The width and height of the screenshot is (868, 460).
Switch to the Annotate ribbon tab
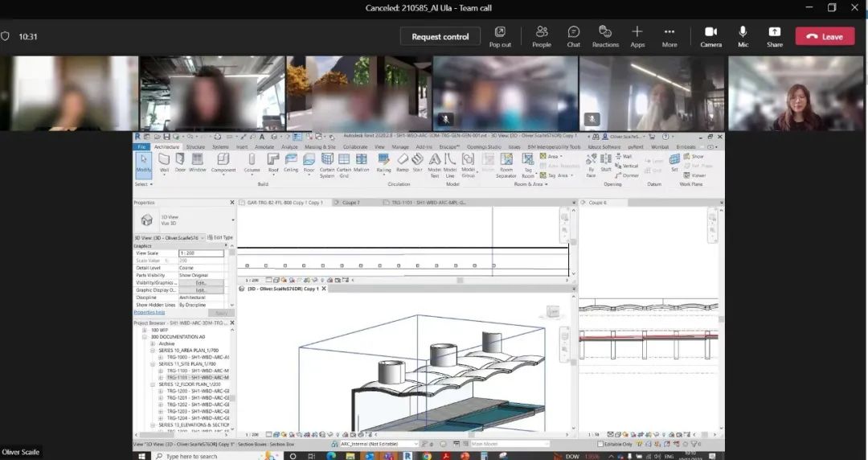click(264, 147)
